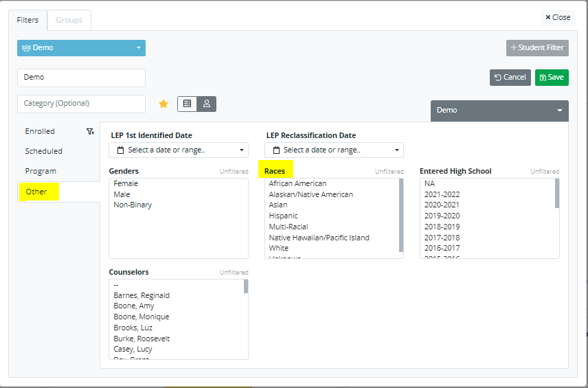This screenshot has width=588, height=388.
Task: Open the Program filter section
Action: tap(41, 171)
